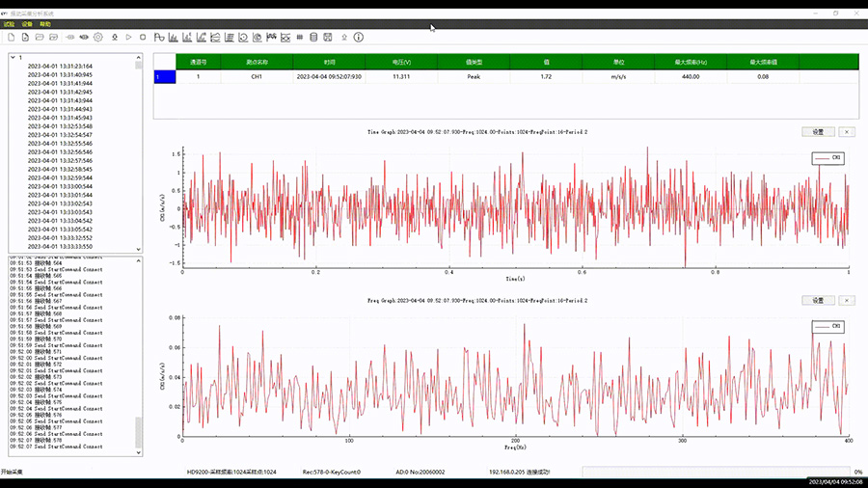
Task: Click 设置 button above the Time Graph
Action: click(x=817, y=131)
